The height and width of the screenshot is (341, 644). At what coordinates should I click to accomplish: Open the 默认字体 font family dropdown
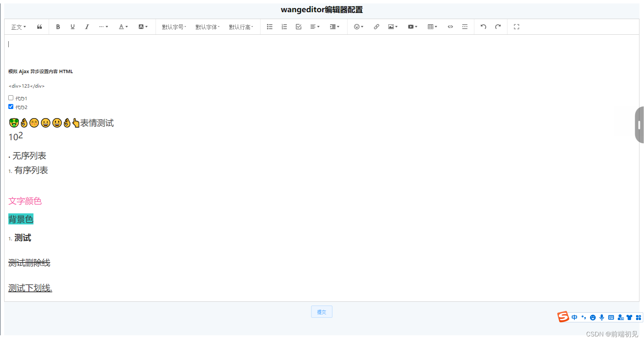point(207,27)
